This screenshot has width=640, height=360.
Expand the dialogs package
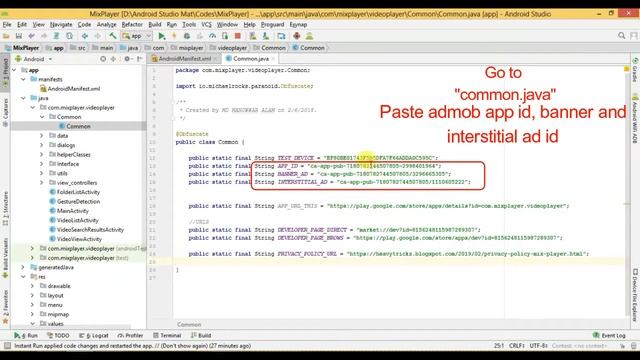point(41,145)
